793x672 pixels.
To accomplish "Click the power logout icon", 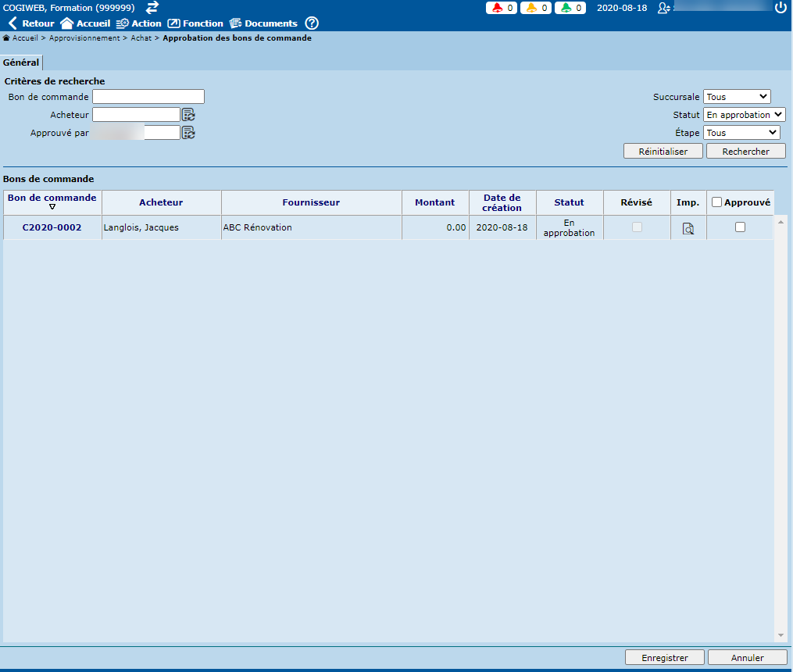I will click(x=780, y=8).
